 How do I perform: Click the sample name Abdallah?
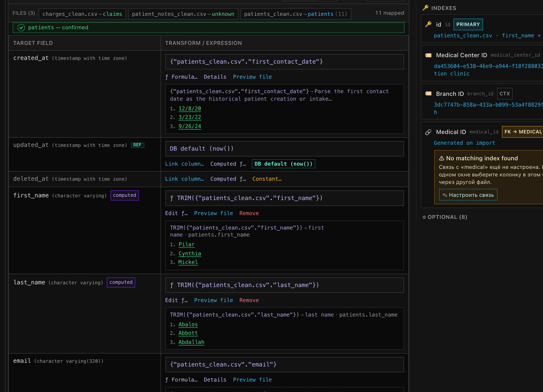tap(191, 342)
